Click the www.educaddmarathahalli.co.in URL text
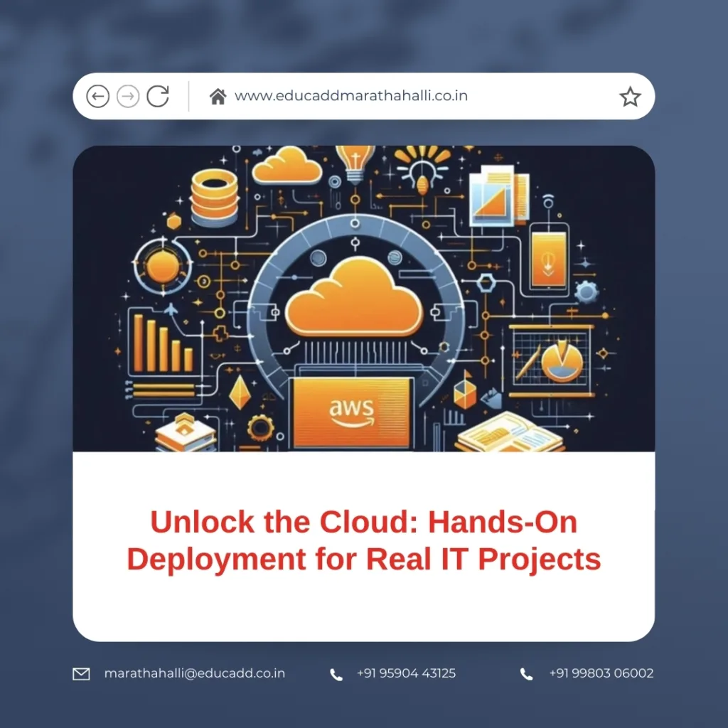 tap(351, 96)
